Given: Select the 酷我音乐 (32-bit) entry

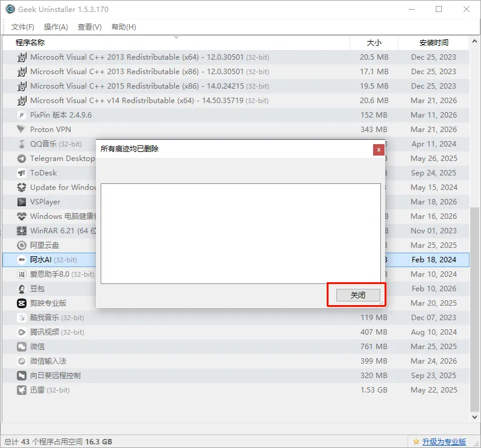Looking at the screenshot, I should [236, 318].
